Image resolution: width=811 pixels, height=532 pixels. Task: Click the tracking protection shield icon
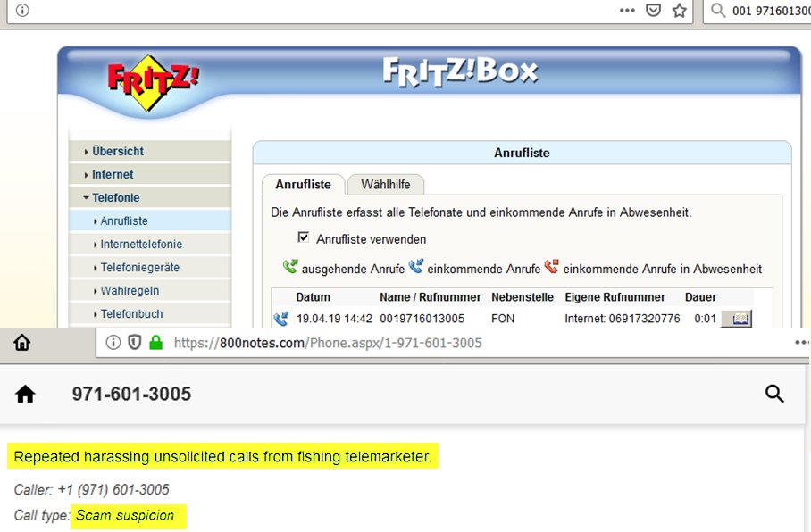pyautogui.click(x=135, y=342)
